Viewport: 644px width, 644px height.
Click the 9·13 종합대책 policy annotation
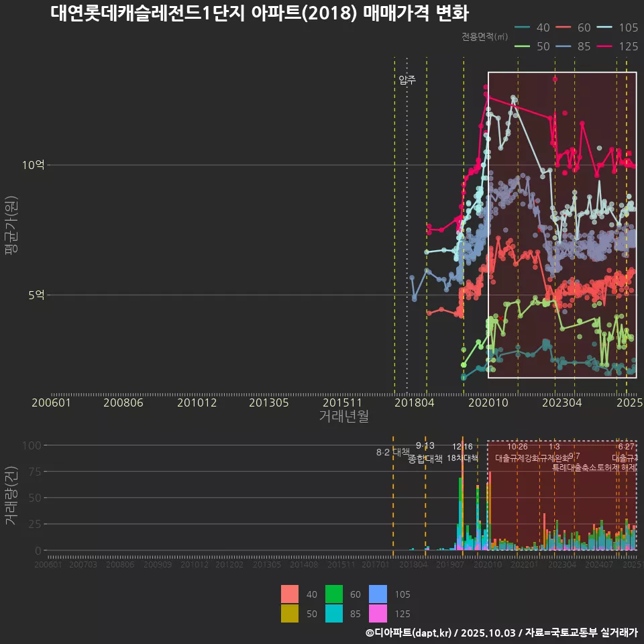[425, 453]
